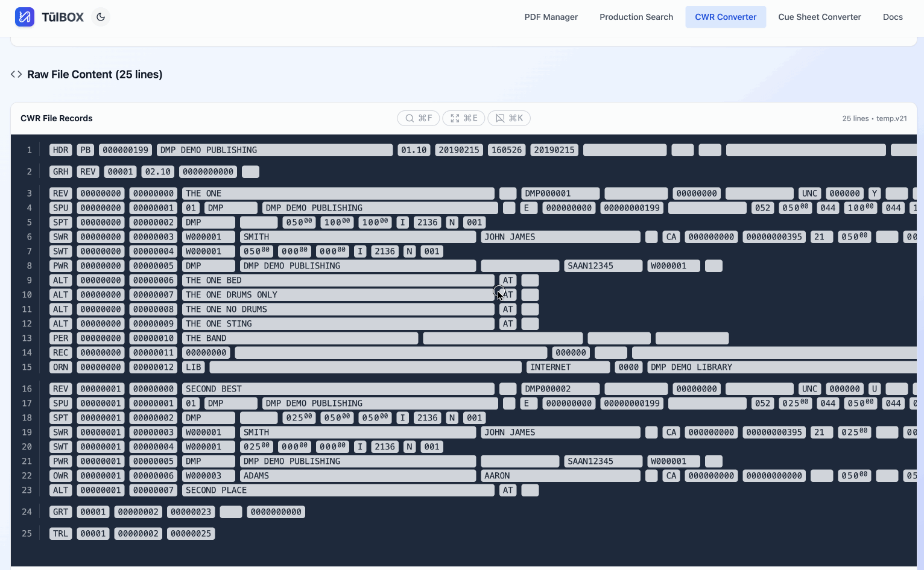Viewport: 924px width, 570px height.
Task: Open the Docs link
Action: (892, 17)
